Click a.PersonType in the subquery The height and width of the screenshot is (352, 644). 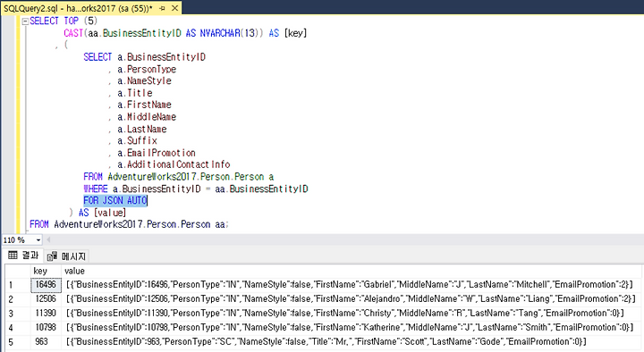[147, 70]
